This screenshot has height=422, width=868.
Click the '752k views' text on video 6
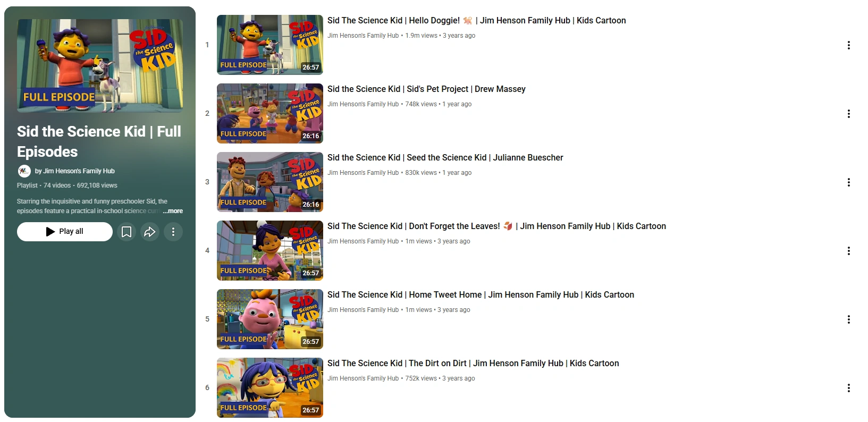pos(421,378)
